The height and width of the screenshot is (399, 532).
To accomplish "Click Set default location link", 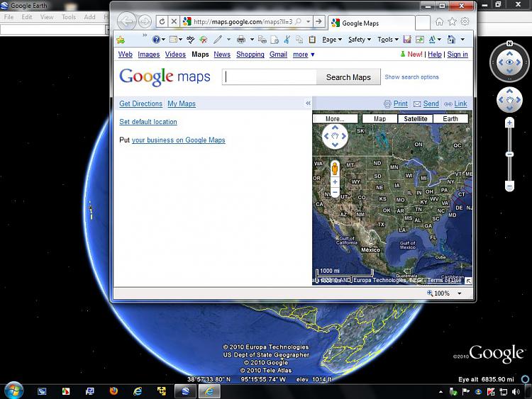I will click(148, 122).
